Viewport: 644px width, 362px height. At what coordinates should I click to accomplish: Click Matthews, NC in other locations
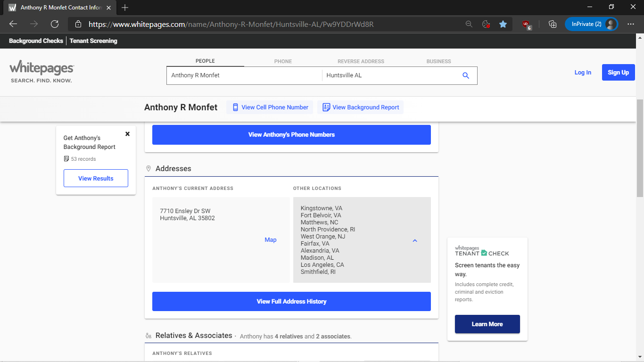(x=320, y=222)
